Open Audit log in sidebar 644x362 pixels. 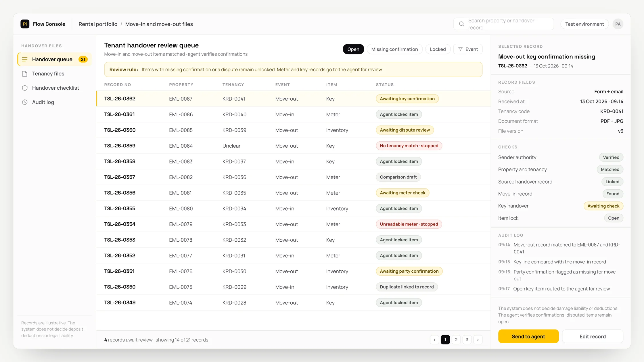55,102
